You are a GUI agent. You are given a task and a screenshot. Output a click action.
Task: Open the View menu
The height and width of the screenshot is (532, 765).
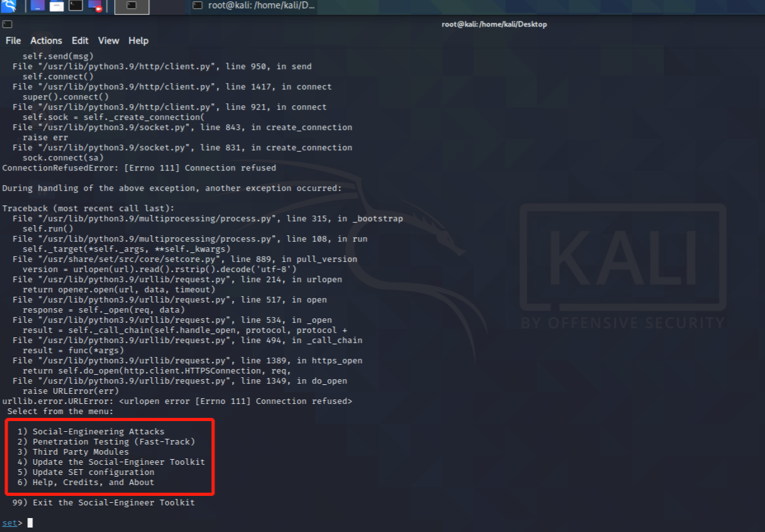click(108, 41)
